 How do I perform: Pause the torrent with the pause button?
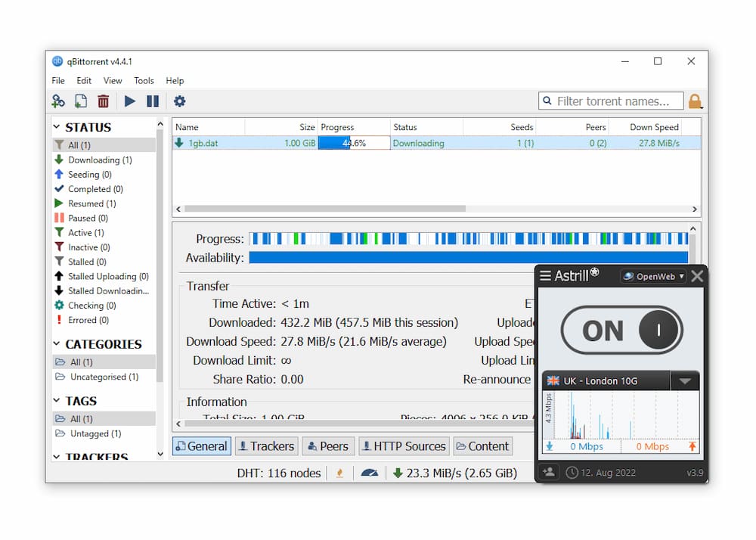153,101
